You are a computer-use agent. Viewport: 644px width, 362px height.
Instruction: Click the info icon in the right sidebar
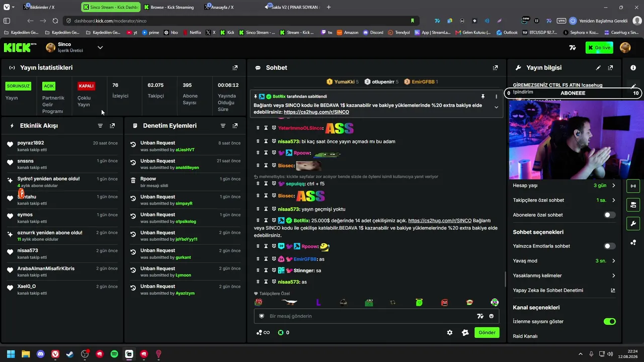pos(633,68)
